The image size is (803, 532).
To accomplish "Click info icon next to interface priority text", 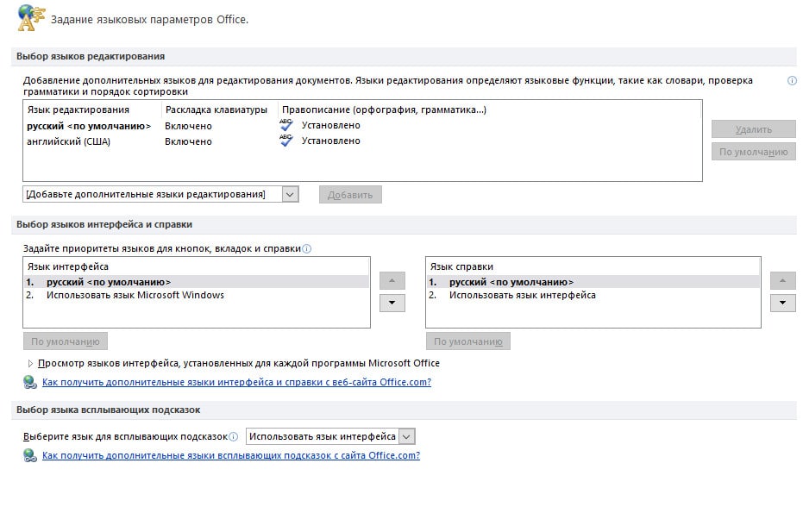I will coord(306,249).
